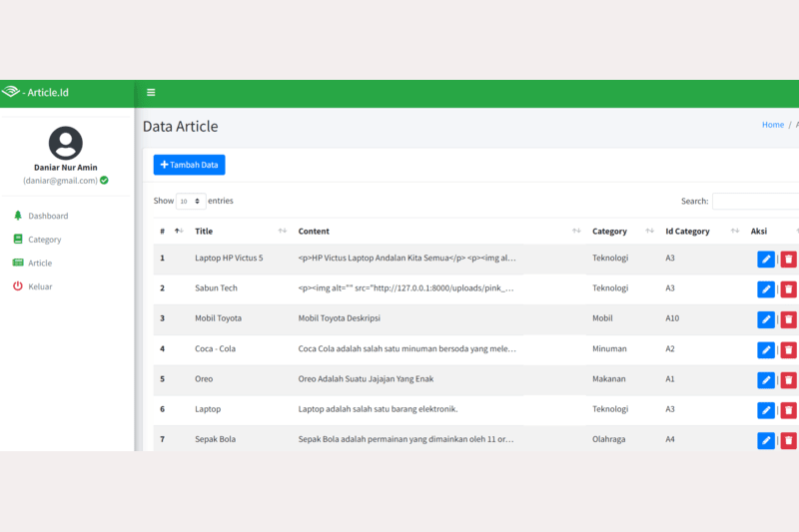Click the Home breadcrumb link
Viewport: 799px width, 532px height.
click(772, 125)
